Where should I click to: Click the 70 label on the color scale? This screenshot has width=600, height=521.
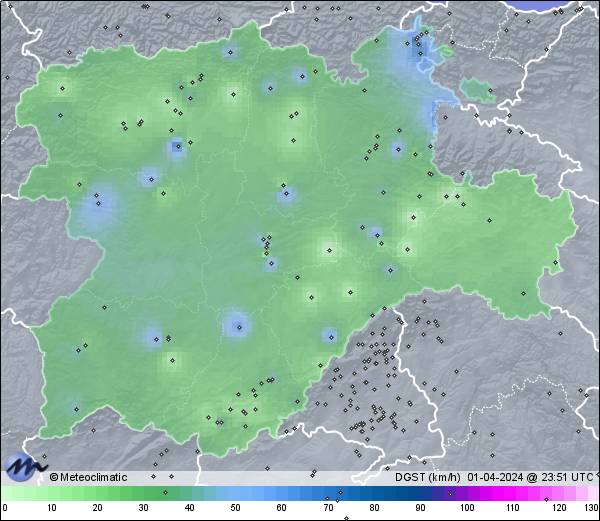pos(328,508)
